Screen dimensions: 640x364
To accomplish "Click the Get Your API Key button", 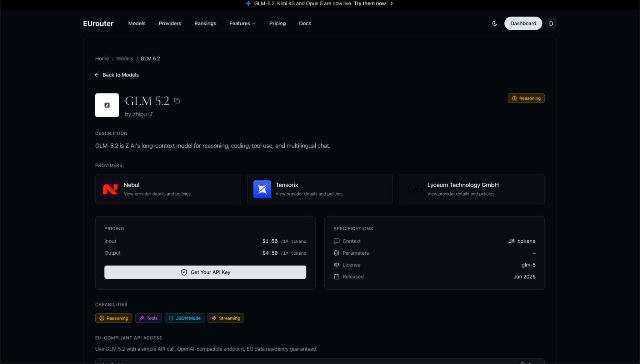I will click(x=205, y=272).
